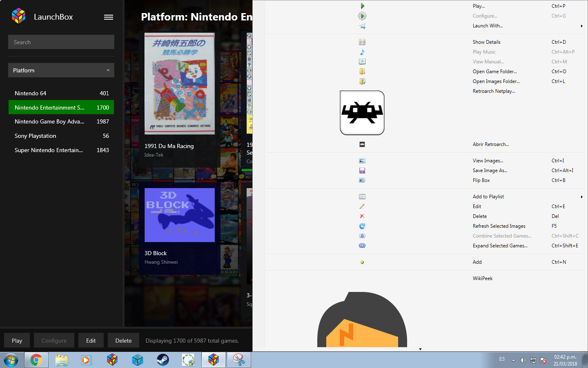Choose Abrir Retroarch... menu entry
588x368 pixels.
tap(491, 144)
